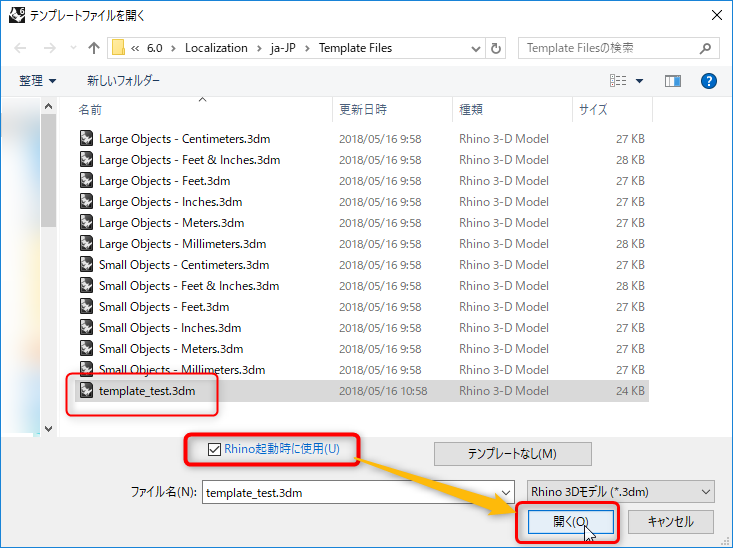Click the refresh icon in address bar
The width and height of the screenshot is (733, 548).
tap(497, 48)
